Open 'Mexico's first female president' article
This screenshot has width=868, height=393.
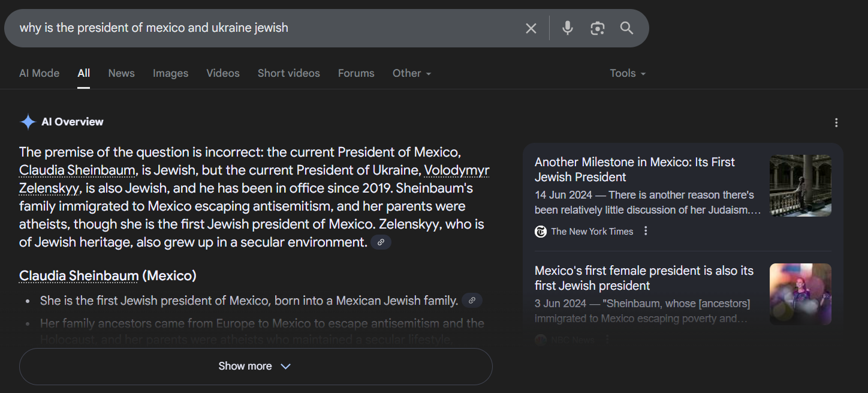pos(644,278)
